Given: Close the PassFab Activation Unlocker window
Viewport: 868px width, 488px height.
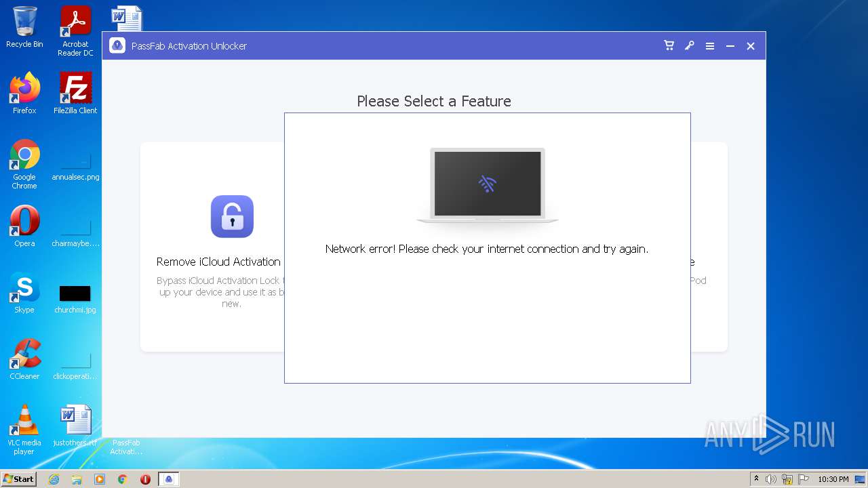Looking at the screenshot, I should (x=751, y=46).
